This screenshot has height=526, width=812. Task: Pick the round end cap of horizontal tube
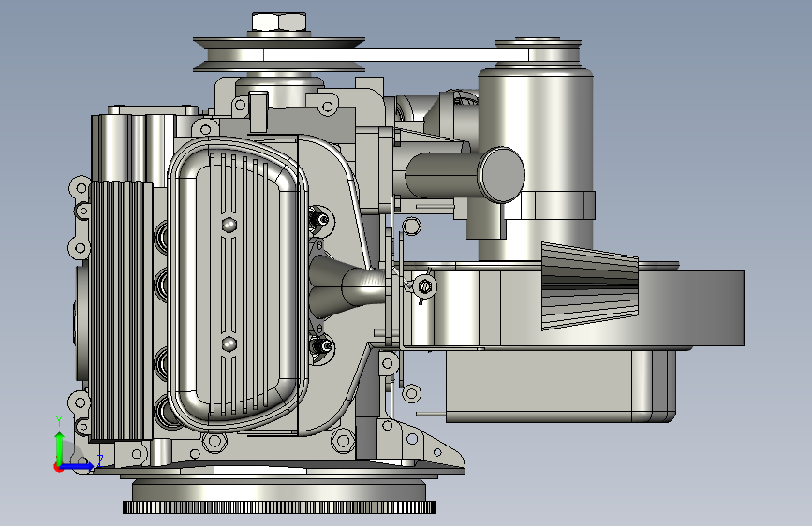(x=501, y=175)
